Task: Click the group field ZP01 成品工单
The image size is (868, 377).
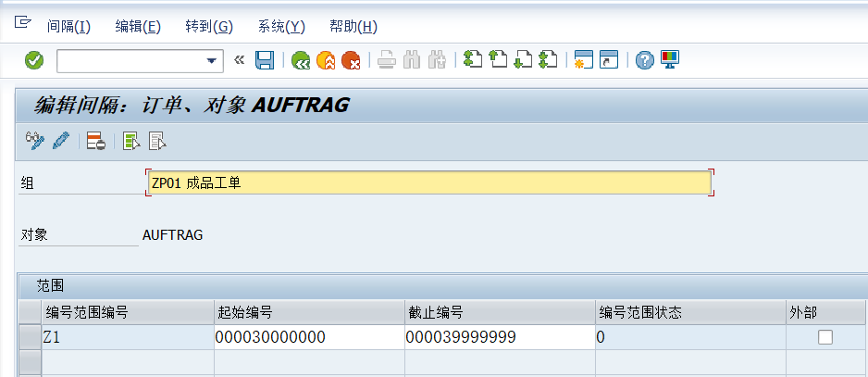Action: coord(429,182)
